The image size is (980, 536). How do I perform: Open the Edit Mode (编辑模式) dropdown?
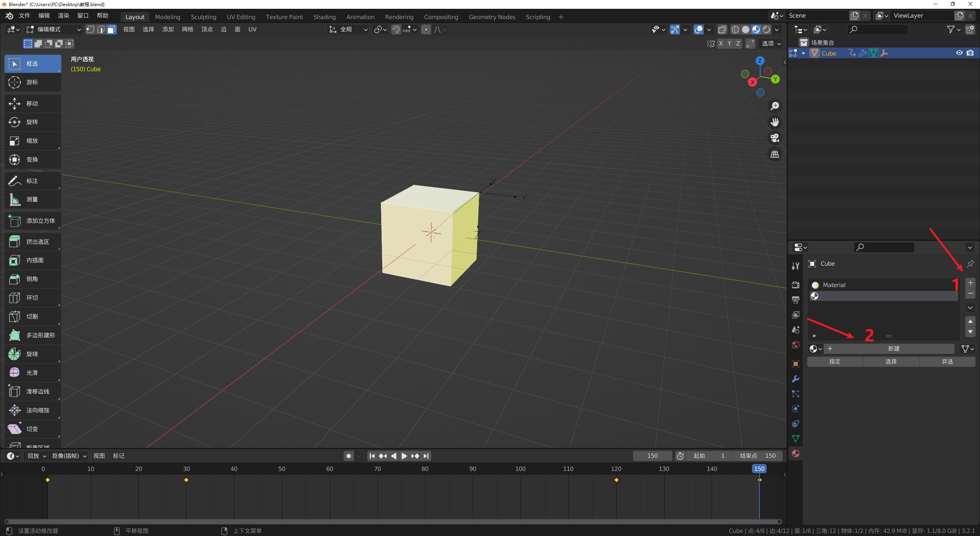tap(54, 29)
